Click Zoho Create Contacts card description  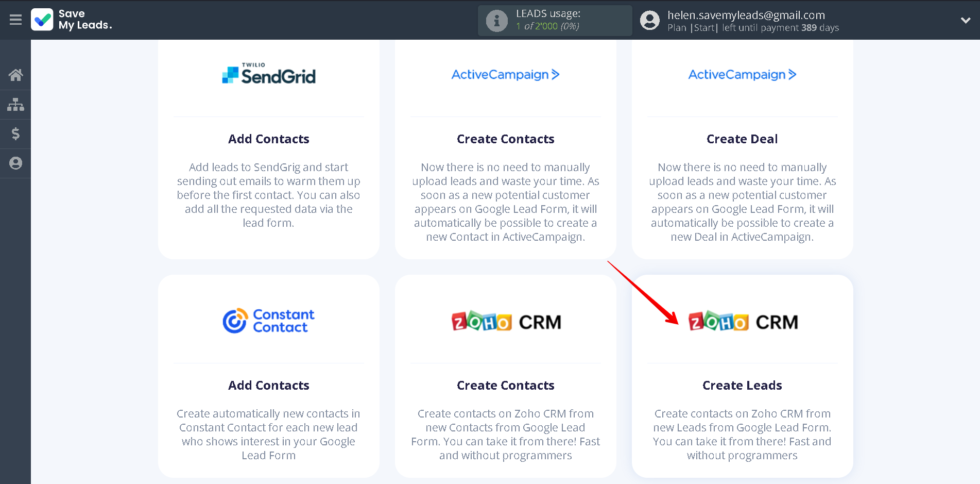click(506, 435)
